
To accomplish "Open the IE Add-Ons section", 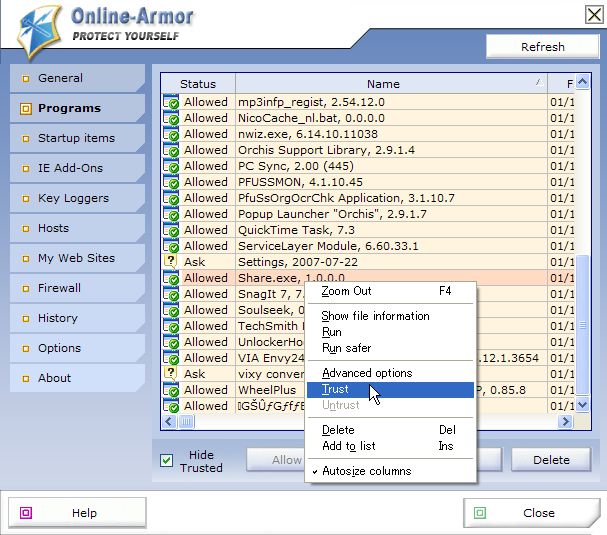I will pos(77,168).
